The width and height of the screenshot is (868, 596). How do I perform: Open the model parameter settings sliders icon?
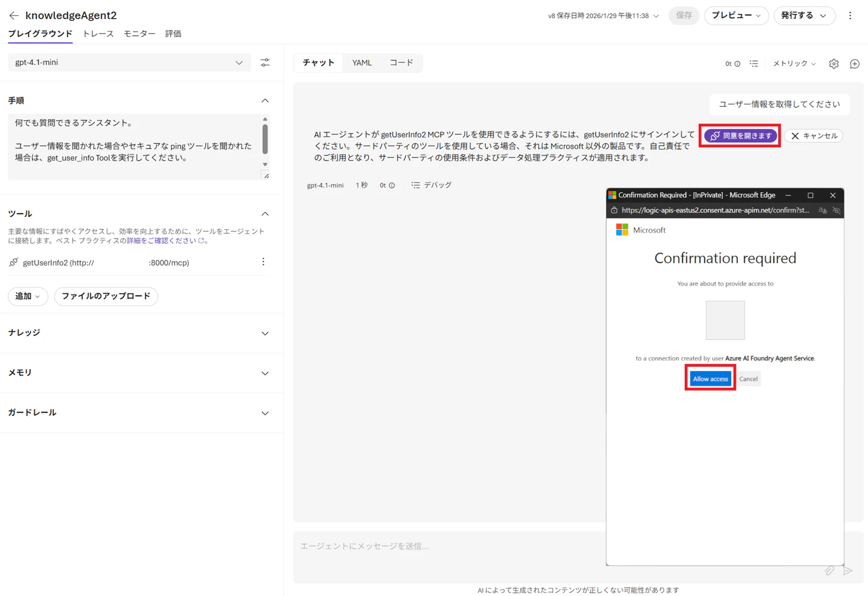265,63
